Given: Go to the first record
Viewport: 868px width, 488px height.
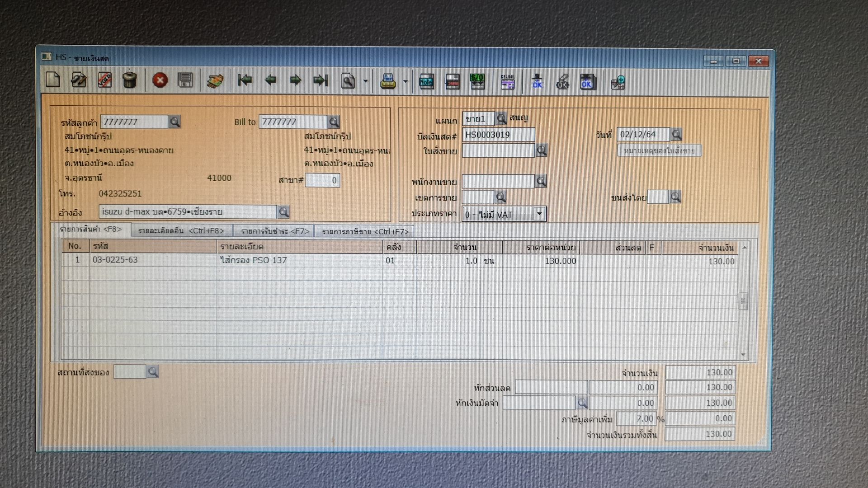Looking at the screenshot, I should click(x=245, y=80).
